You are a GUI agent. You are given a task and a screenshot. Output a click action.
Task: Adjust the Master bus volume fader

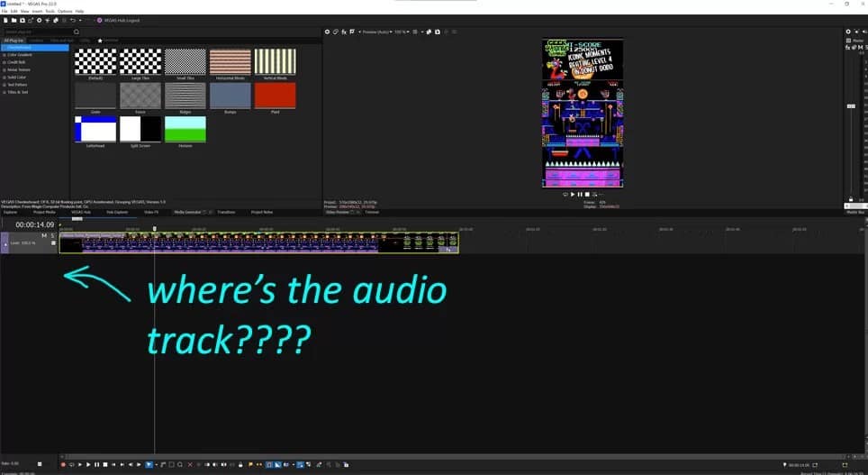coord(851,105)
